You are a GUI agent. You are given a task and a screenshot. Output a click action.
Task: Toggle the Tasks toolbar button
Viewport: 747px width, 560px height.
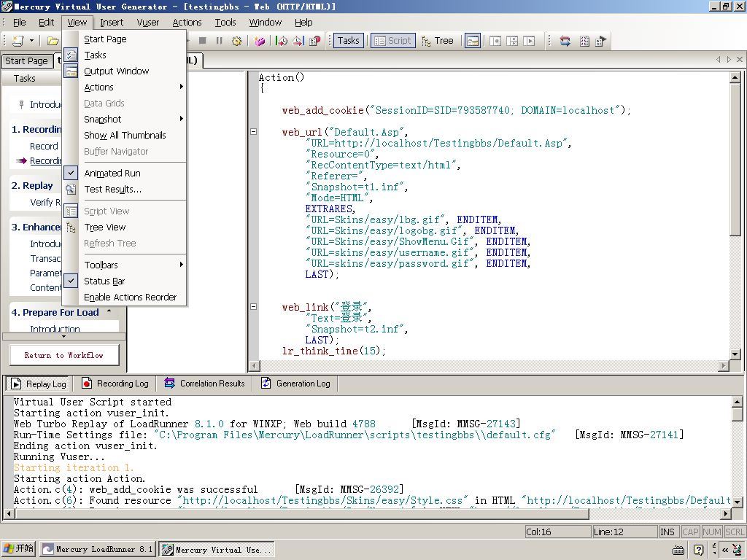[348, 41]
